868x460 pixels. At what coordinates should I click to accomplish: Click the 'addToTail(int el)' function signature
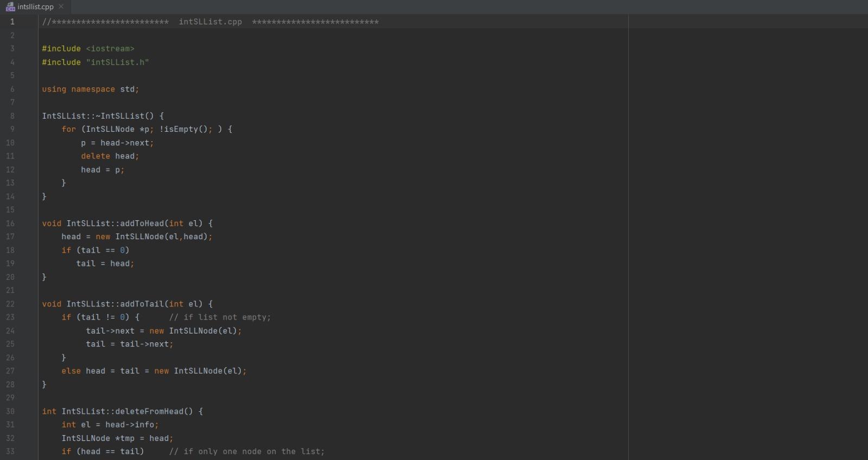tap(127, 304)
